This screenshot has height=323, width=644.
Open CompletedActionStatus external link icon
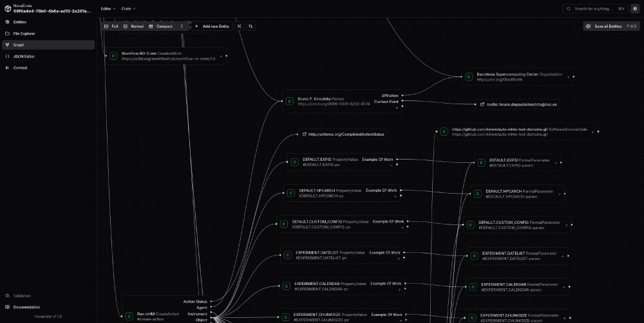click(305, 134)
